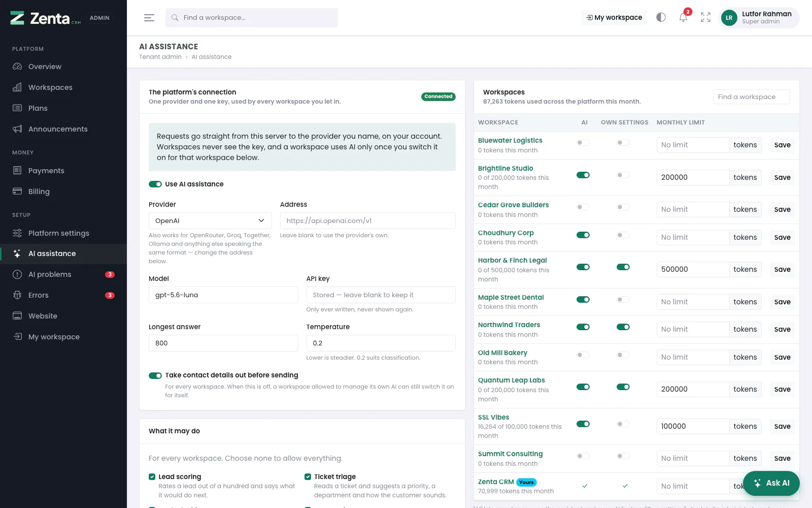
Task: Click the Find a workspace search bar
Action: [252, 18]
